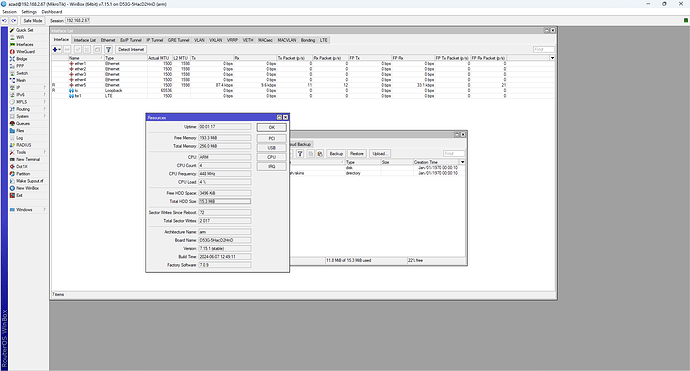Switch to the Ethernet tab
This screenshot has width=690, height=371.
click(x=108, y=40)
